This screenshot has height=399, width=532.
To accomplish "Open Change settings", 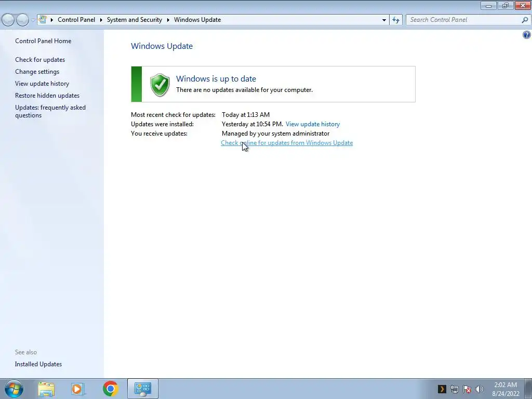I will point(37,72).
